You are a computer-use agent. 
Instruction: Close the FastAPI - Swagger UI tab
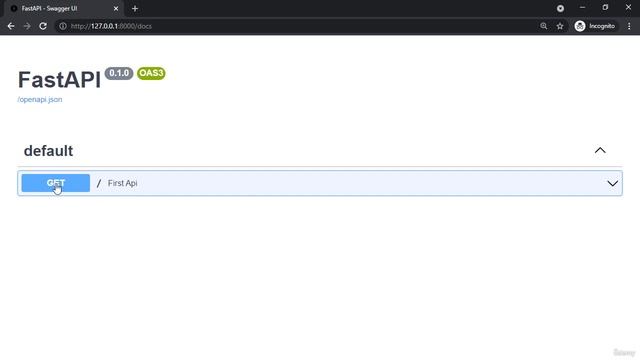pos(116,9)
